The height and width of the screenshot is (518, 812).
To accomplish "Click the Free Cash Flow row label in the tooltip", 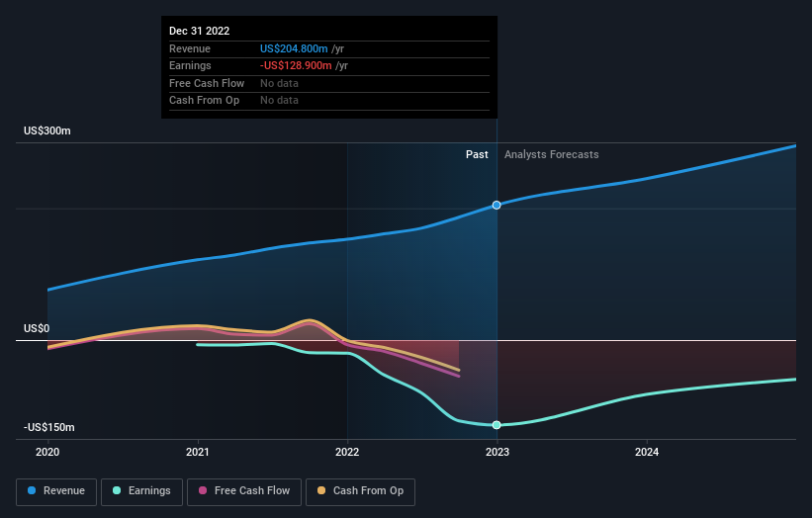I will (x=207, y=83).
